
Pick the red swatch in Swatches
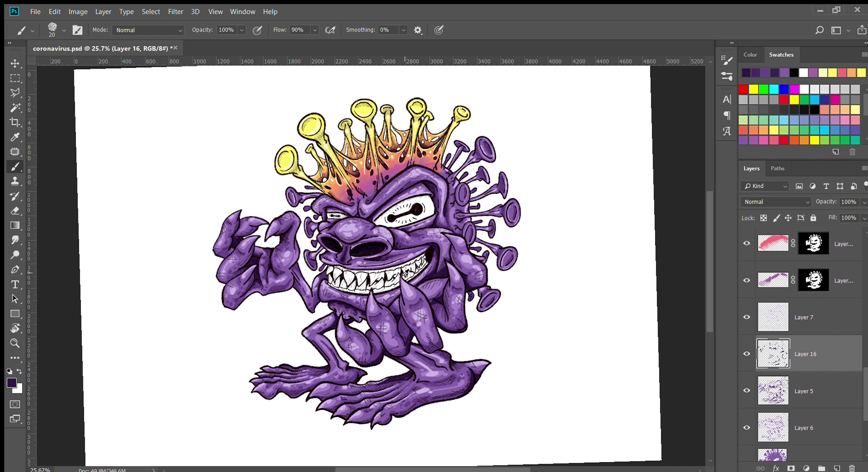coord(743,89)
